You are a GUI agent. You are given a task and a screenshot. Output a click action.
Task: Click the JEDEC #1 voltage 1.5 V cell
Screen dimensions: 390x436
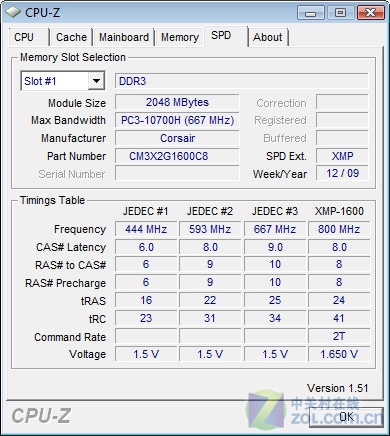(146, 354)
